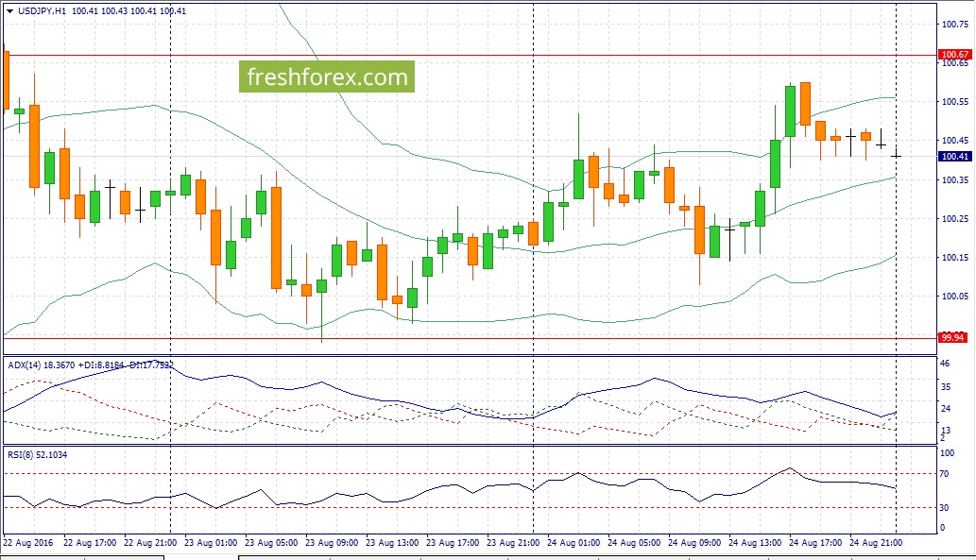Click the 24 Aug 21:00 time axis label
976x560 pixels.
point(875,543)
